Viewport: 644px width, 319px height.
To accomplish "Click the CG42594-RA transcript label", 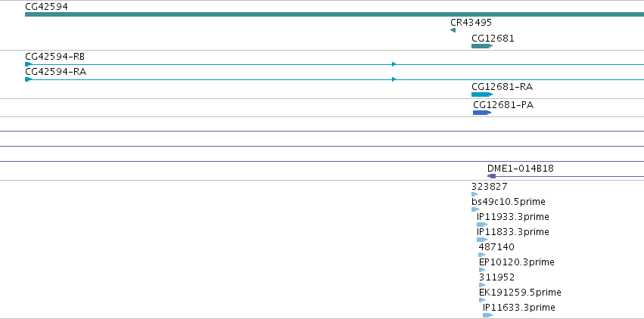I will point(56,72).
